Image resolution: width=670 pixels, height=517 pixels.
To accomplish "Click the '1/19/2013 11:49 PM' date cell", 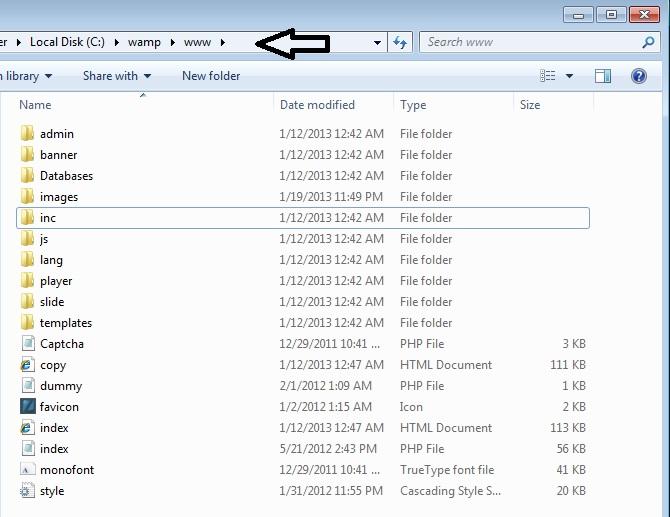I will 331,197.
